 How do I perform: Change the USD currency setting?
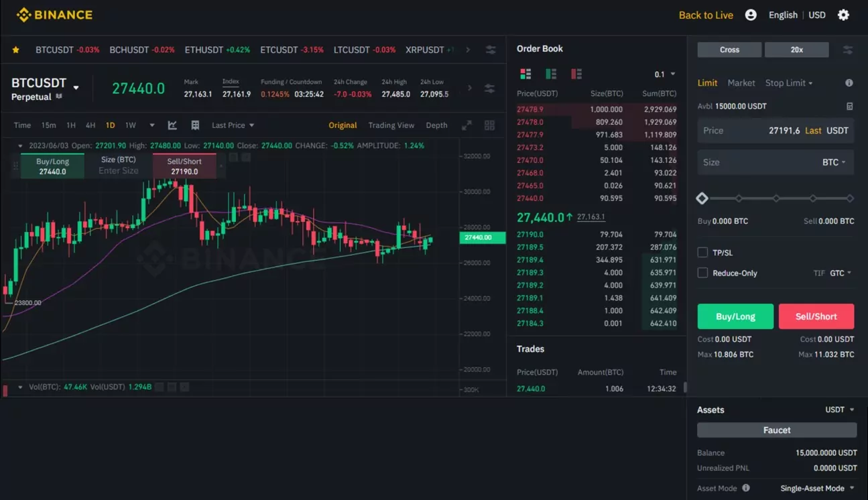(817, 15)
